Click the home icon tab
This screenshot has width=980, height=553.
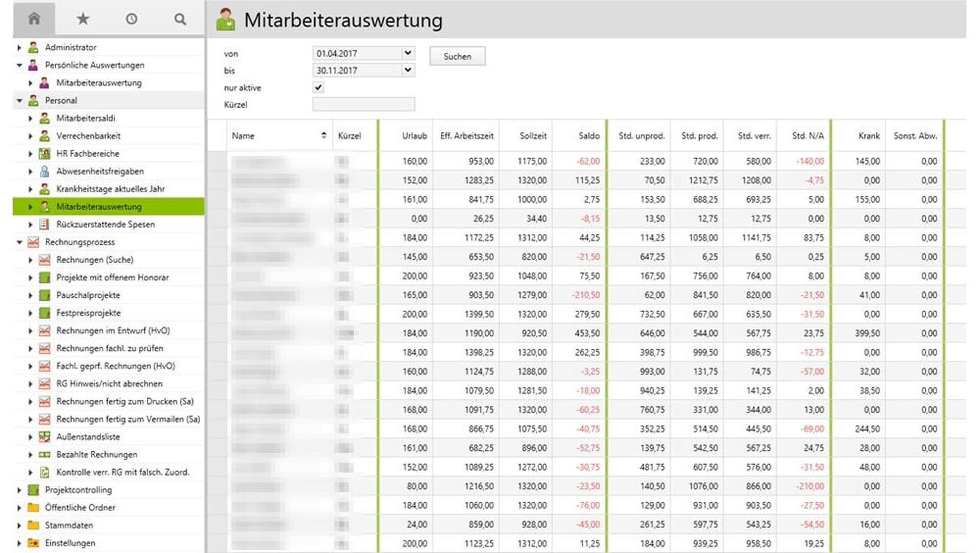pyautogui.click(x=34, y=18)
